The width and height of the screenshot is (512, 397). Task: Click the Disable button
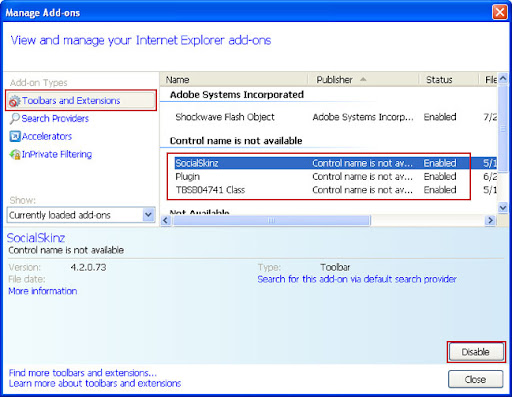click(476, 352)
